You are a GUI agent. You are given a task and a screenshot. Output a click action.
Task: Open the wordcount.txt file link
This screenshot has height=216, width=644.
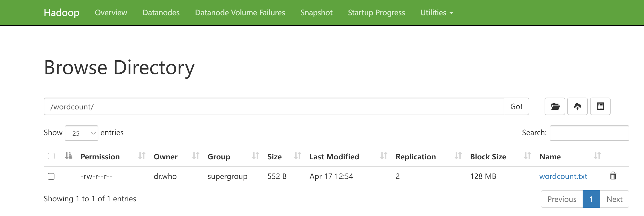(563, 176)
